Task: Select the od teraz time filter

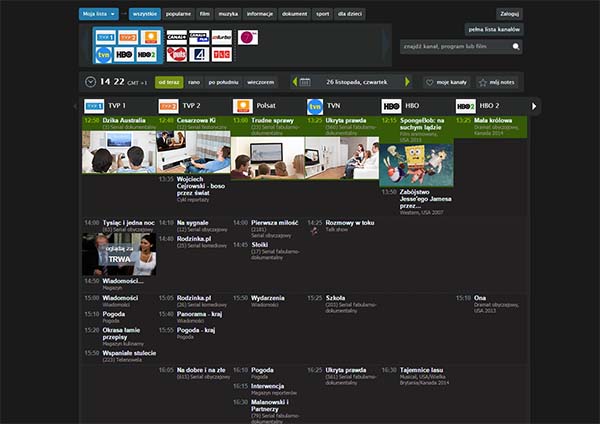Action: pyautogui.click(x=169, y=82)
